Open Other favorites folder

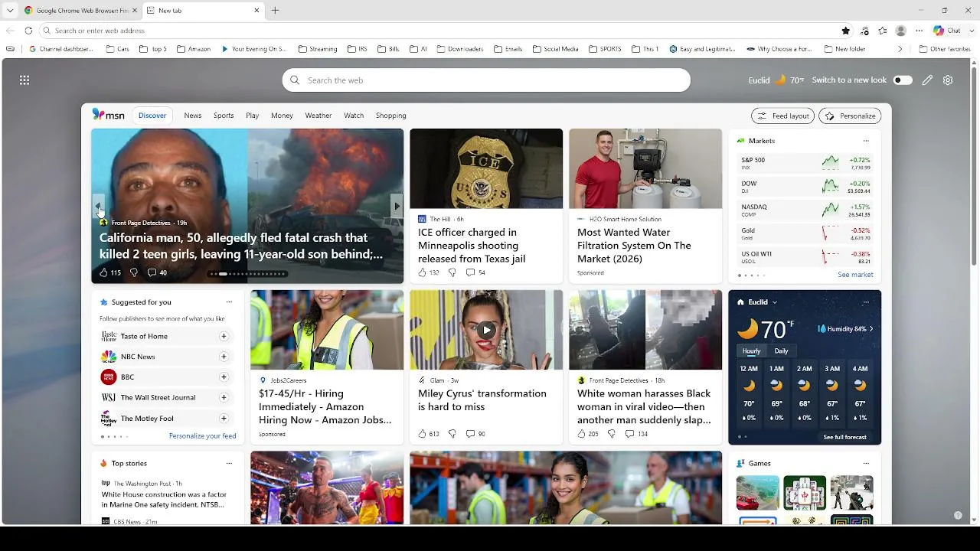pos(945,49)
